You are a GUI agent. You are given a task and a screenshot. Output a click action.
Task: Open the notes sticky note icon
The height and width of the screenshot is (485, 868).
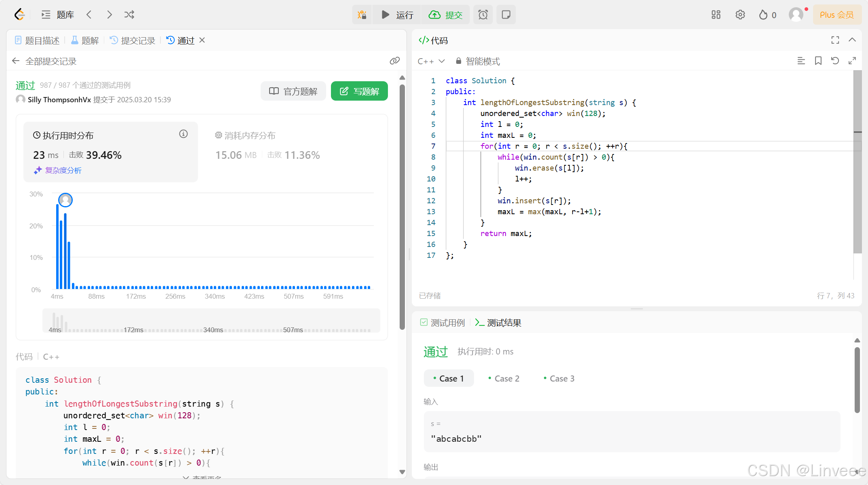click(506, 15)
